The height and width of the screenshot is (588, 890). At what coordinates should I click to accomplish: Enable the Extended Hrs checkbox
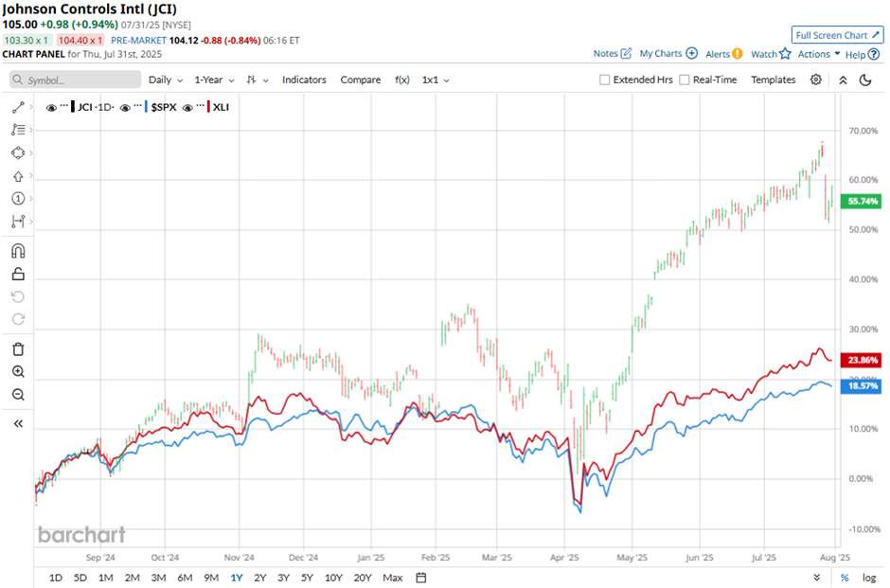pos(604,80)
